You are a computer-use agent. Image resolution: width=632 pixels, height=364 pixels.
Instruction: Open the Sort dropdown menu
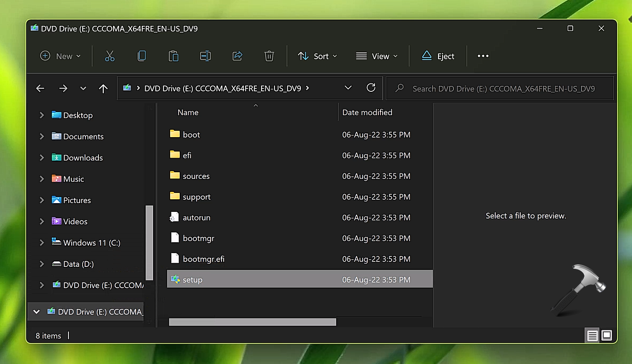317,56
